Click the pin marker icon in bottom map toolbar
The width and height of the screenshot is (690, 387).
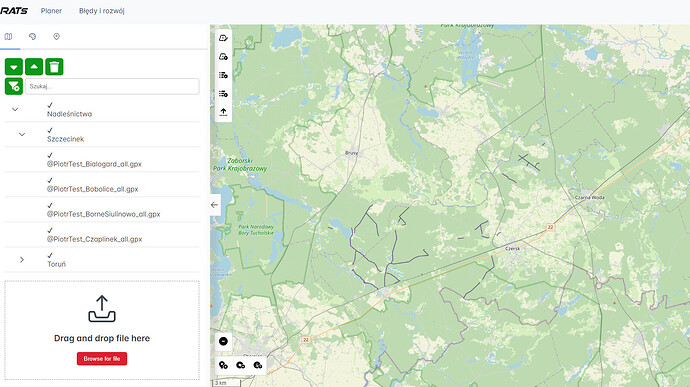(224, 365)
